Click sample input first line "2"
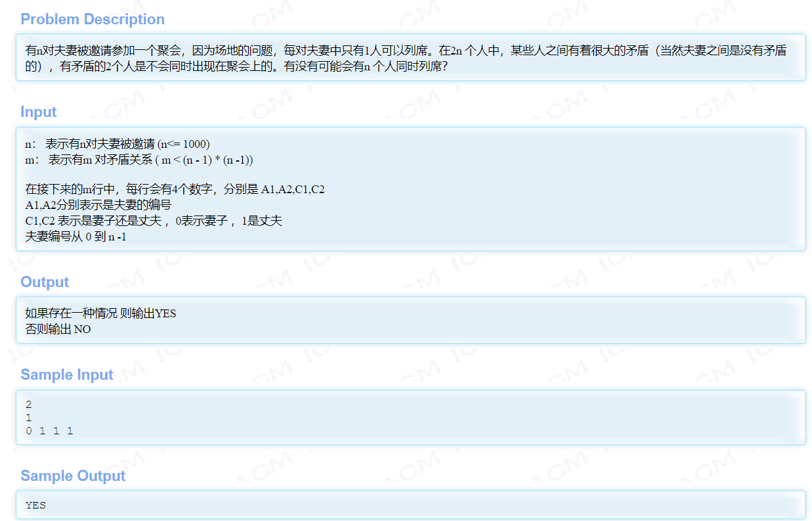 [29, 405]
